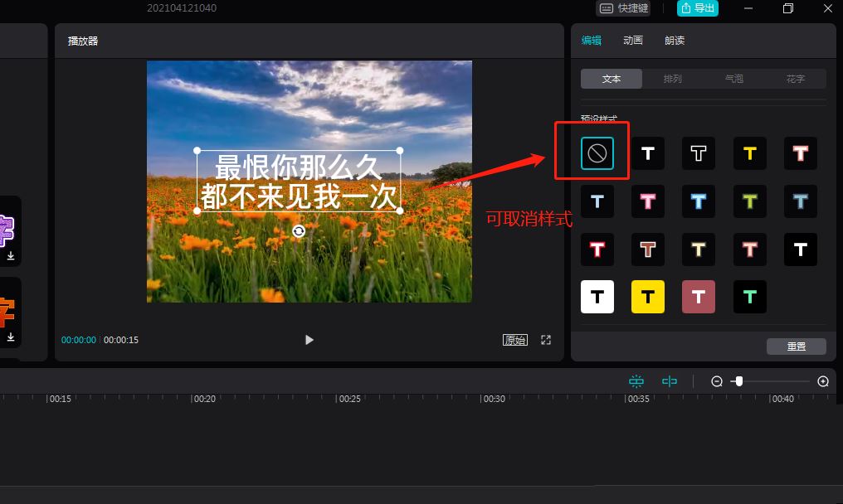Image resolution: width=843 pixels, height=504 pixels.
Task: Apply black text on yellow background preset
Action: [648, 297]
